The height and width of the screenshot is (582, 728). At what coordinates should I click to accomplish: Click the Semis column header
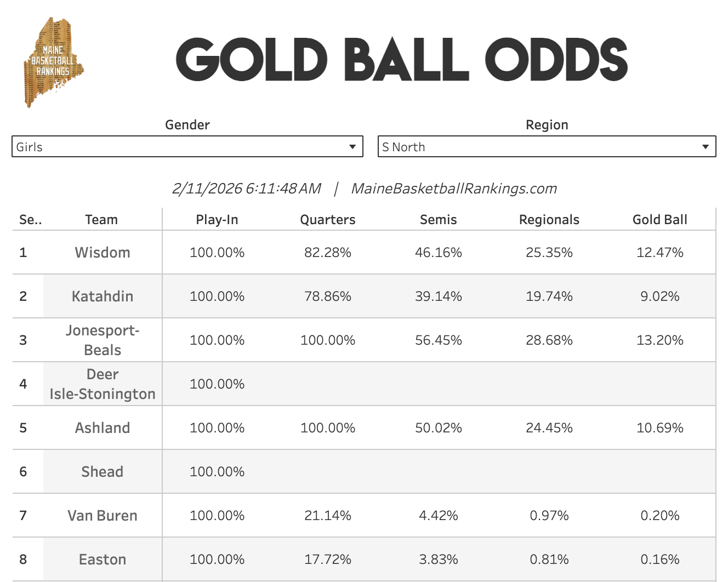(439, 220)
